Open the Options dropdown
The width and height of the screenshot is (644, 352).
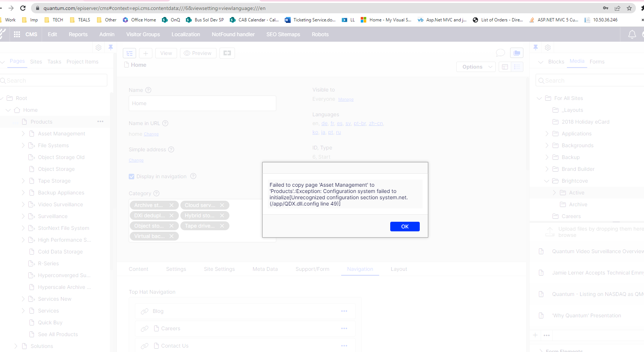pyautogui.click(x=476, y=67)
